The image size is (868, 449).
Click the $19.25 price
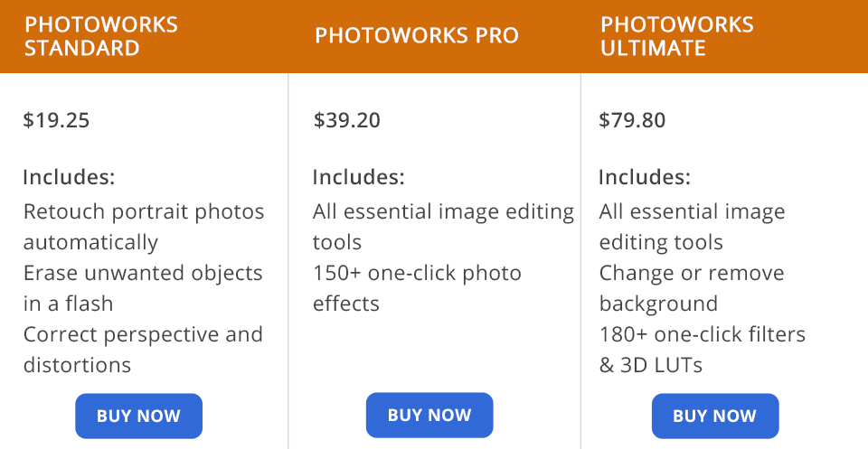point(56,120)
